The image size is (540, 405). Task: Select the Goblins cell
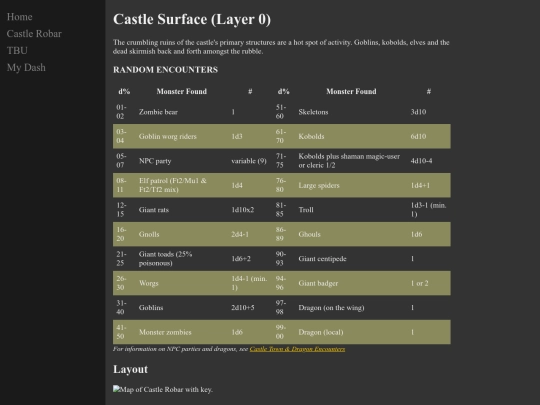[182, 308]
